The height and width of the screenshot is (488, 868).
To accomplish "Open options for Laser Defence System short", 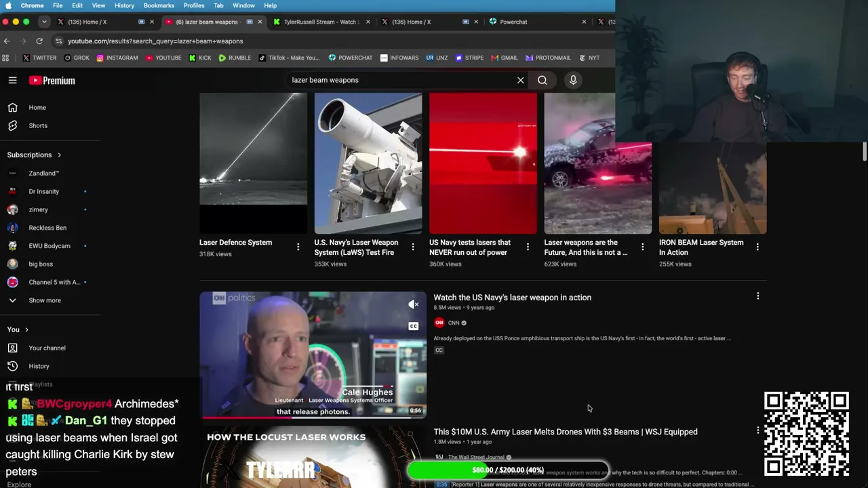I will click(298, 247).
